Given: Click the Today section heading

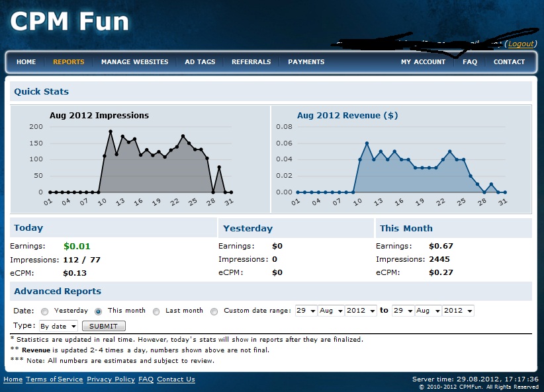Looking at the screenshot, I should [x=28, y=227].
